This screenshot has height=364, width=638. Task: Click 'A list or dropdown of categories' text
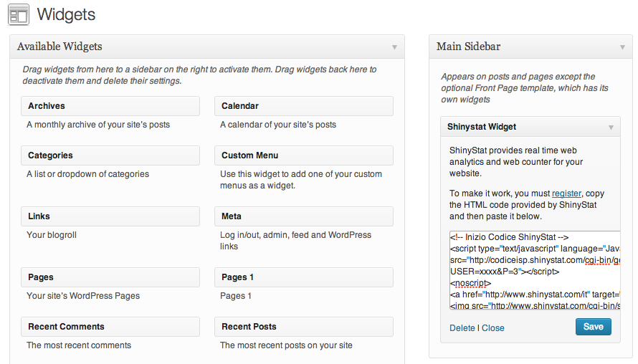pos(88,174)
